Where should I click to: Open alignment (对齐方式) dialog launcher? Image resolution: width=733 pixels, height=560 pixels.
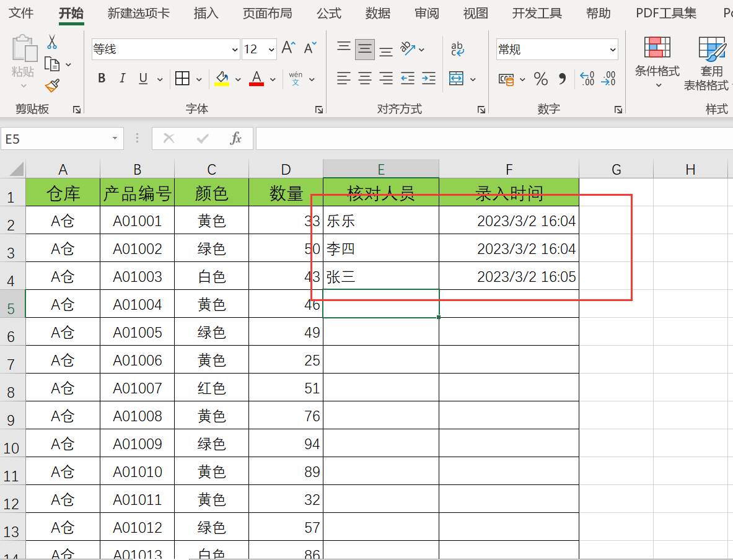coord(481,110)
